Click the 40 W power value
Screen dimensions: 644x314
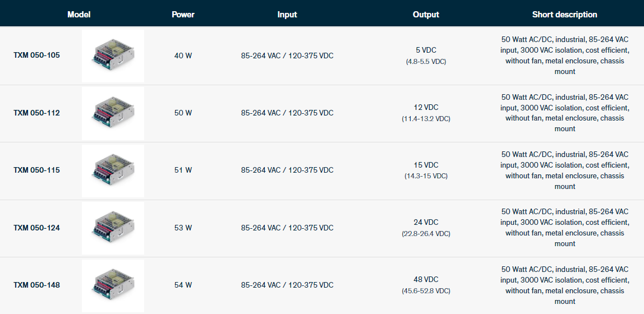[183, 56]
